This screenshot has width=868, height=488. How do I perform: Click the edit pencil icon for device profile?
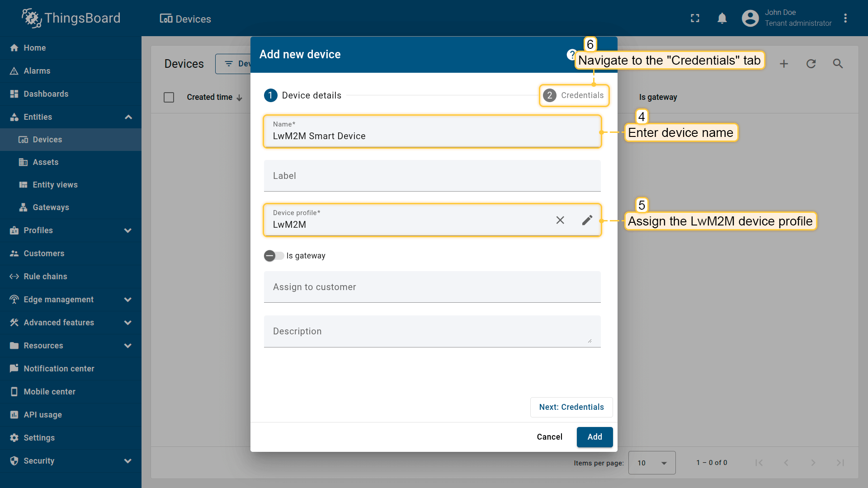(587, 220)
